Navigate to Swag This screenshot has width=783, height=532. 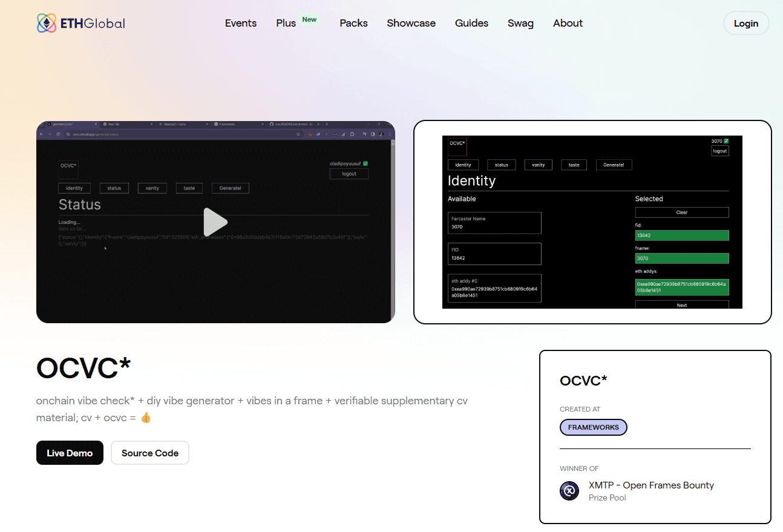pos(521,23)
